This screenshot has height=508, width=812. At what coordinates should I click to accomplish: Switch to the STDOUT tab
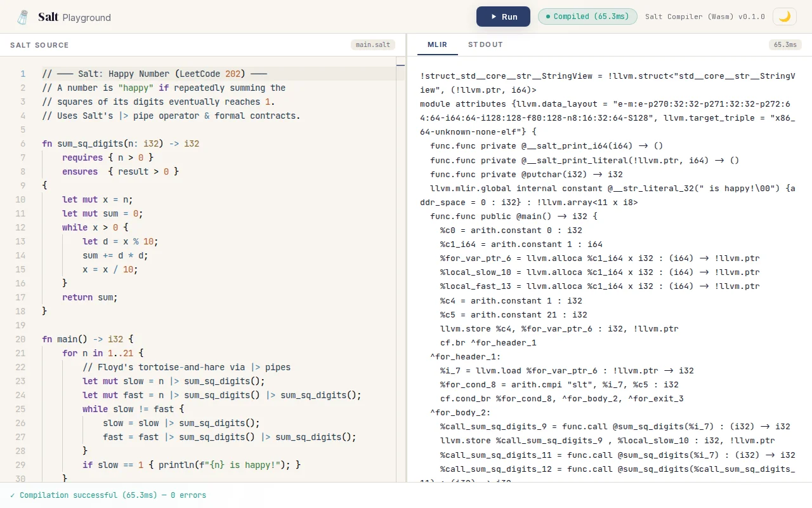tap(485, 44)
